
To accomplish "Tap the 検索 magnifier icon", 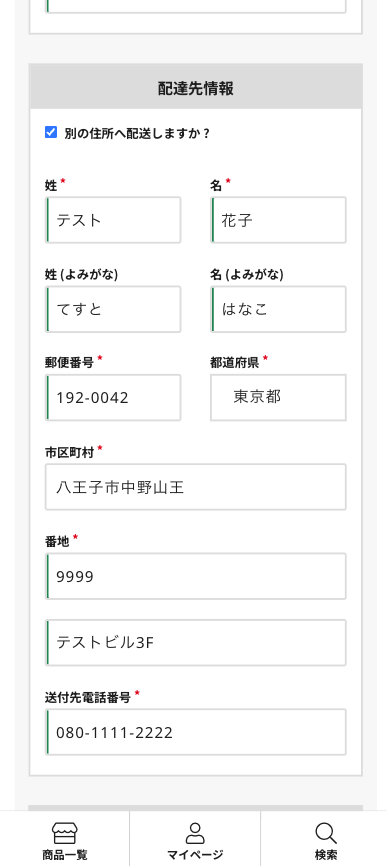I will [326, 833].
